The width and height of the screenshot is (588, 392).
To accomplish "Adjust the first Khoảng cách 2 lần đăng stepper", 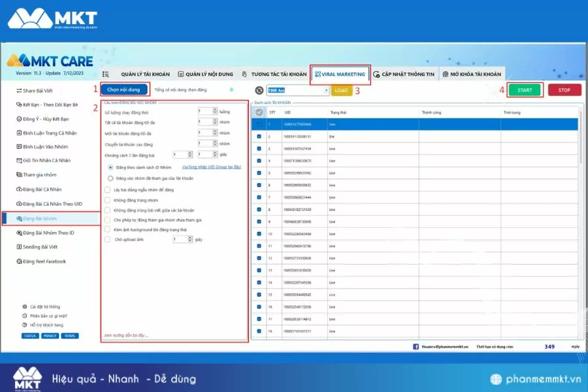I will point(189,154).
